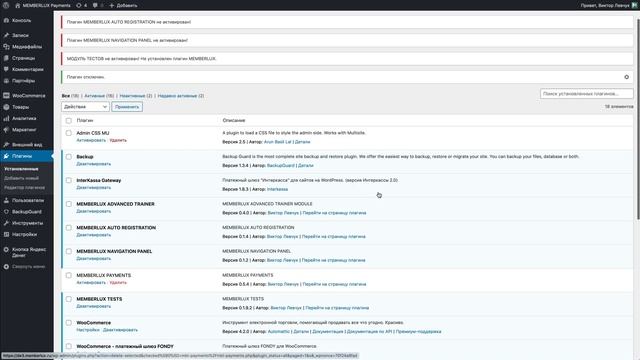The image size is (640, 360).
Task: Delete the MEMBERLUX PAYMENTS plugin
Action: point(118,282)
